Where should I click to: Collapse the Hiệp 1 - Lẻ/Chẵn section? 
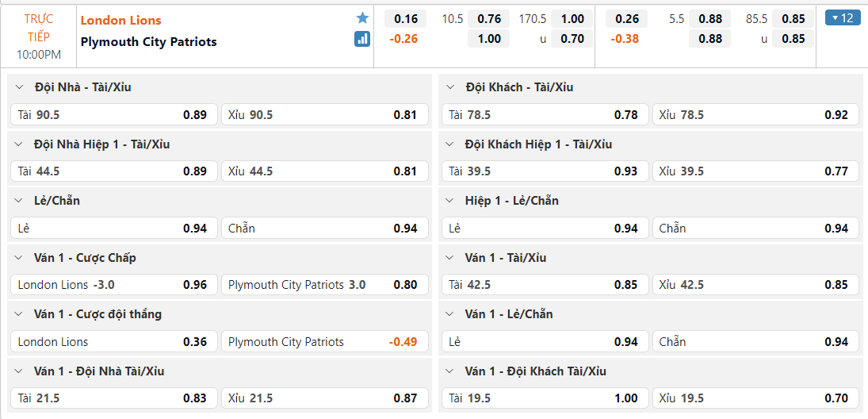click(x=450, y=201)
